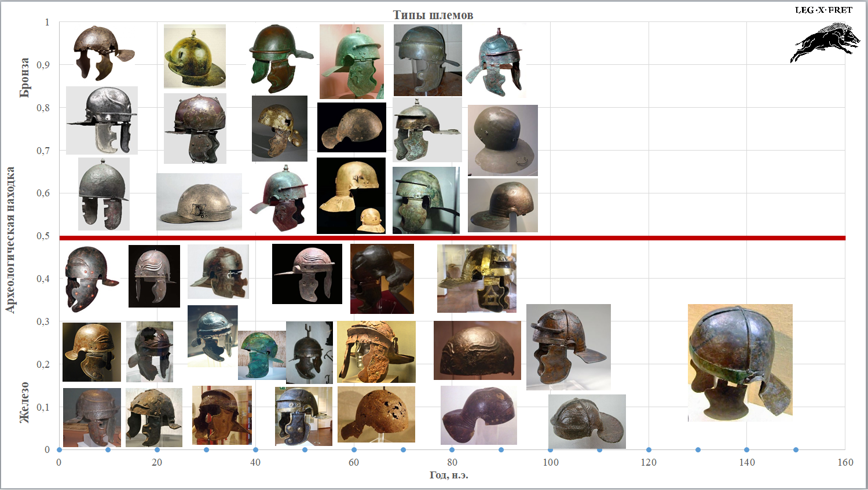Click the black boar legion emblem
Screen dimensions: 868x490
825,42
